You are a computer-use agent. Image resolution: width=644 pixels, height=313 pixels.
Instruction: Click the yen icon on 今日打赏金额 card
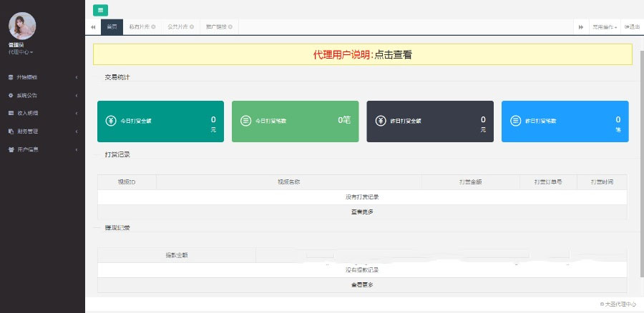[x=110, y=121]
